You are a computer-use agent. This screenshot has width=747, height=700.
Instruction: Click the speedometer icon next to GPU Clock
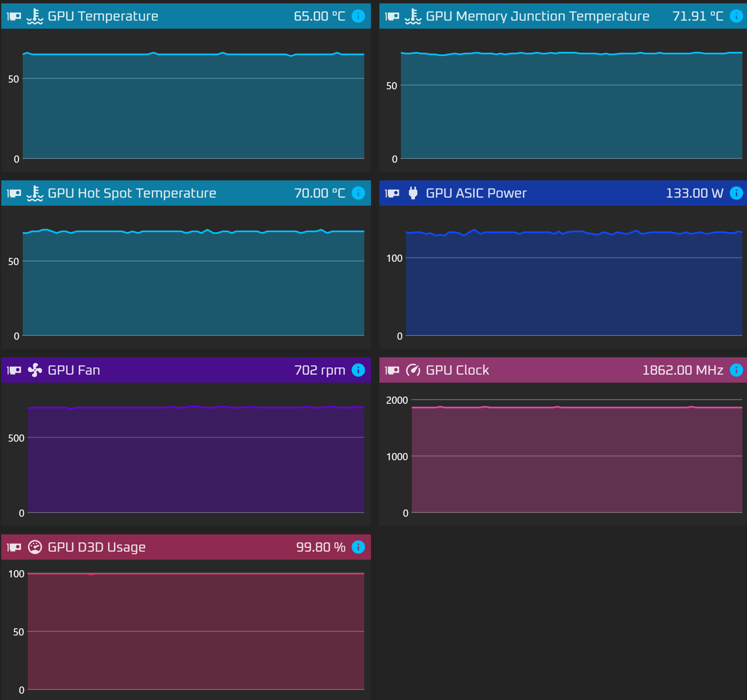point(413,370)
